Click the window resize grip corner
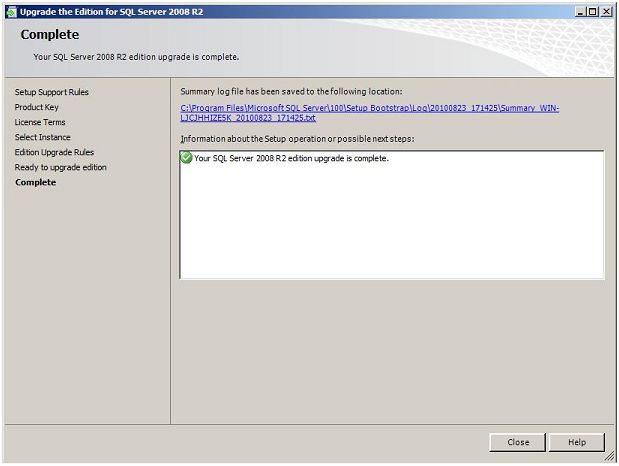This screenshot has height=466, width=619. point(610,457)
